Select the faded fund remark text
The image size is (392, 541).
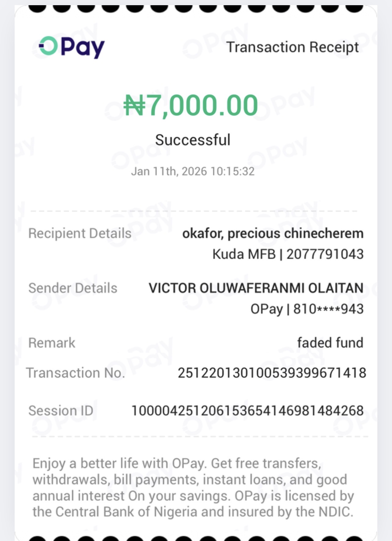pyautogui.click(x=330, y=343)
